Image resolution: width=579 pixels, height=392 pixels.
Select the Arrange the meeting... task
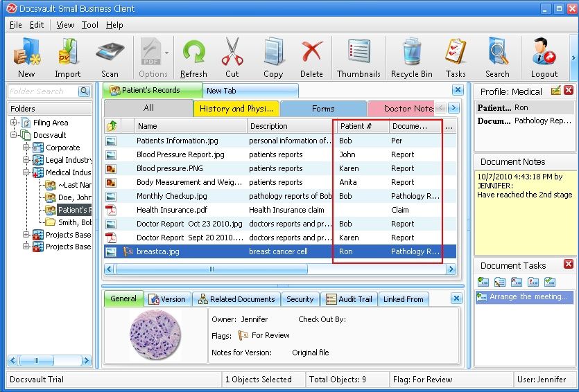524,296
